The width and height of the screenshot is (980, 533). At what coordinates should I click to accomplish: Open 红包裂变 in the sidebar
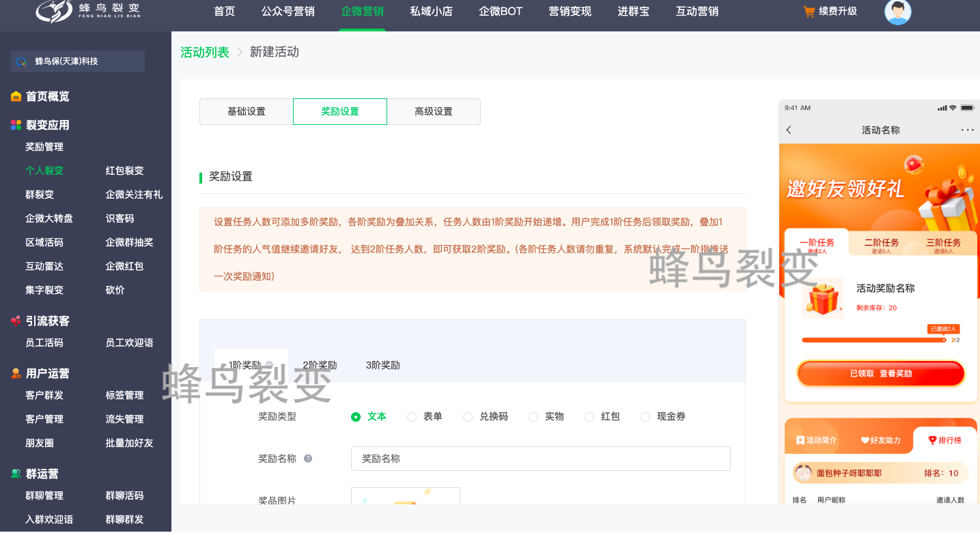point(124,171)
